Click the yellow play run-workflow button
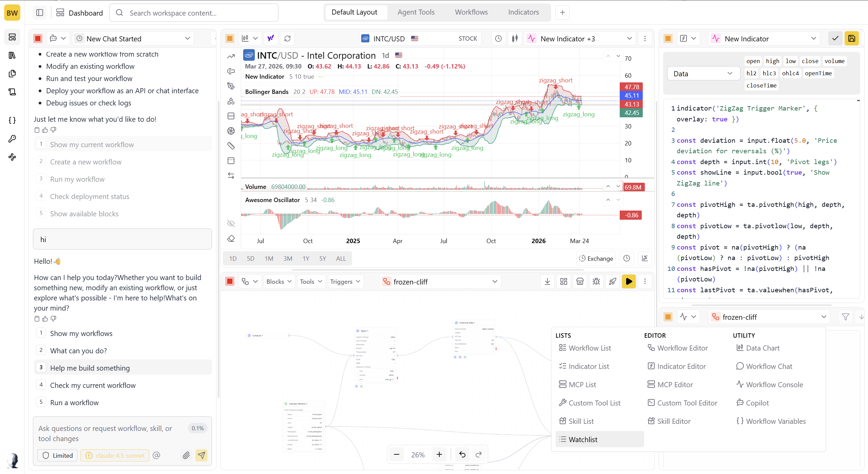Screen dimensions: 868x474 (629, 281)
